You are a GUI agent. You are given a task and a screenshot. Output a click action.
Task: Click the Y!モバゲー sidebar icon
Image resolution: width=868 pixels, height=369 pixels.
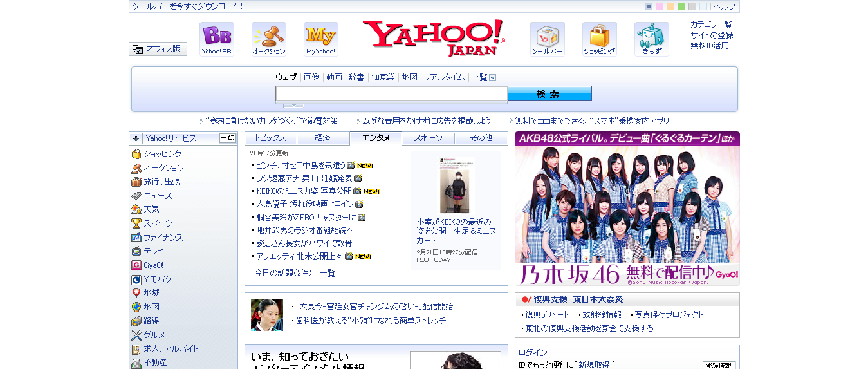pyautogui.click(x=136, y=279)
